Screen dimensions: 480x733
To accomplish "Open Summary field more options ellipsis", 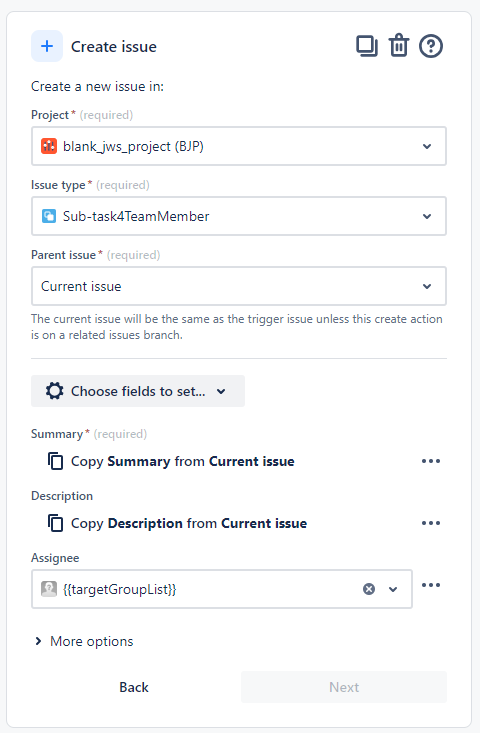I will [430, 461].
